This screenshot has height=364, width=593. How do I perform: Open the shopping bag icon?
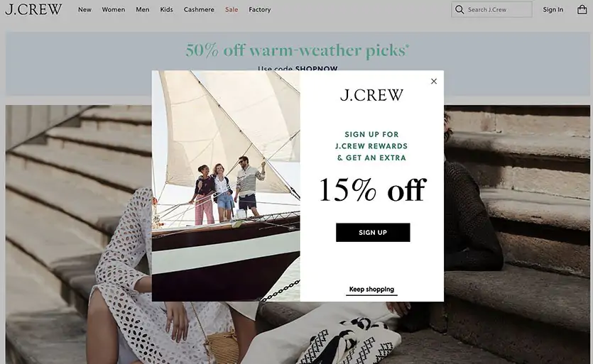click(582, 10)
